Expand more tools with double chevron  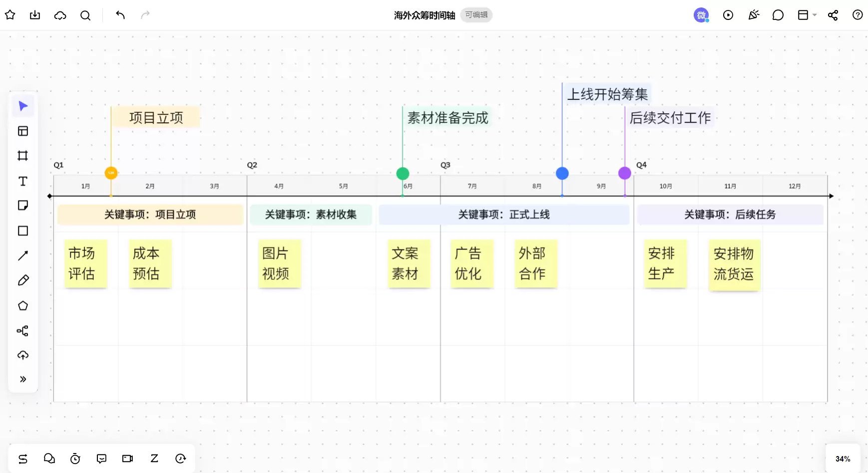[x=23, y=379]
